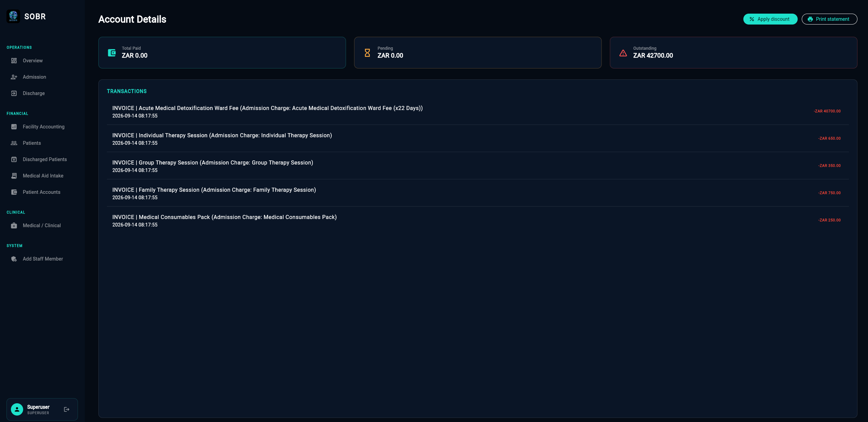Screen dimensions: 868x422
Task: Click the -ZAR 350.00 amount
Action: coord(829,166)
